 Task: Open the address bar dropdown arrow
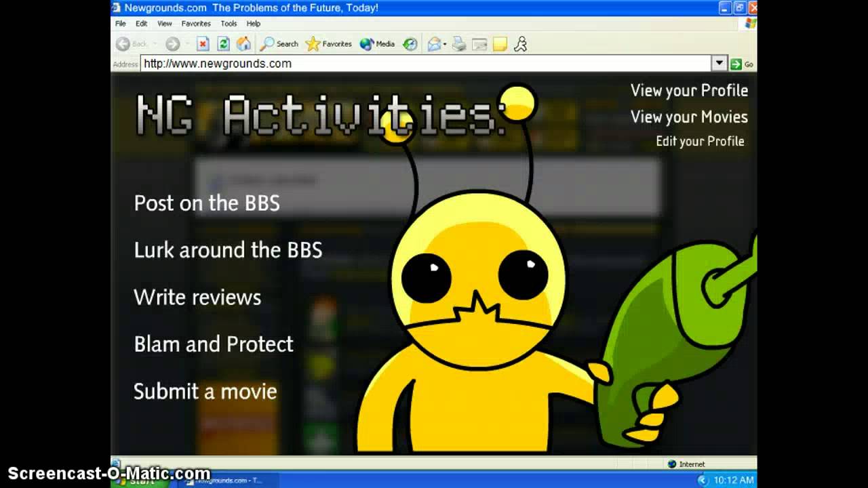(x=719, y=63)
